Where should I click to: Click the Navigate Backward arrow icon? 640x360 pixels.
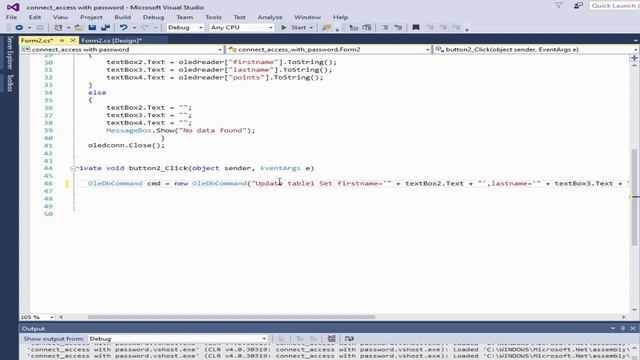[x=19, y=27]
